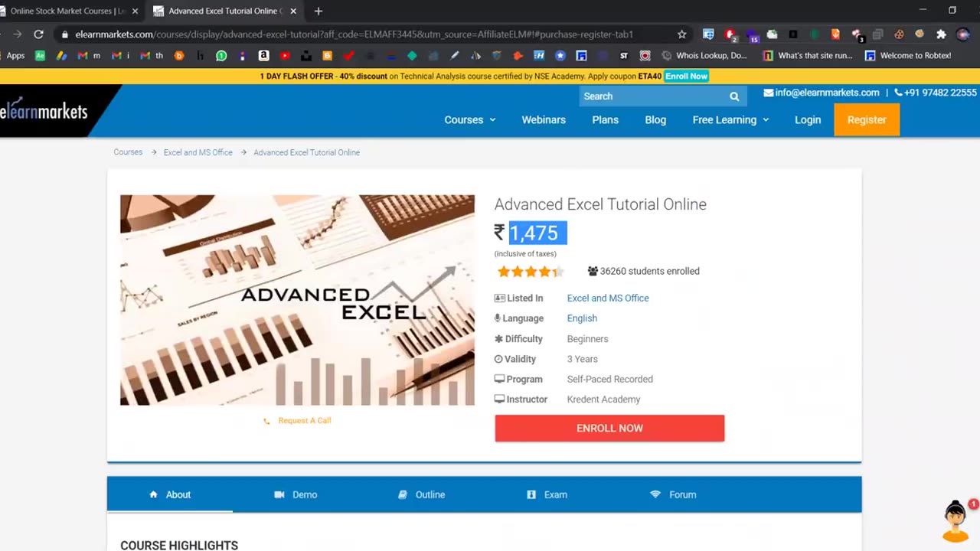Go to the Blog

pyautogui.click(x=655, y=120)
